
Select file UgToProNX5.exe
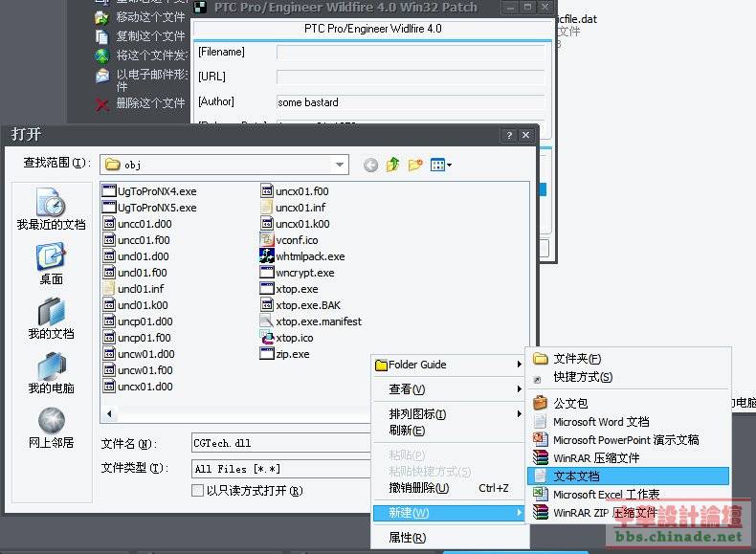click(150, 208)
